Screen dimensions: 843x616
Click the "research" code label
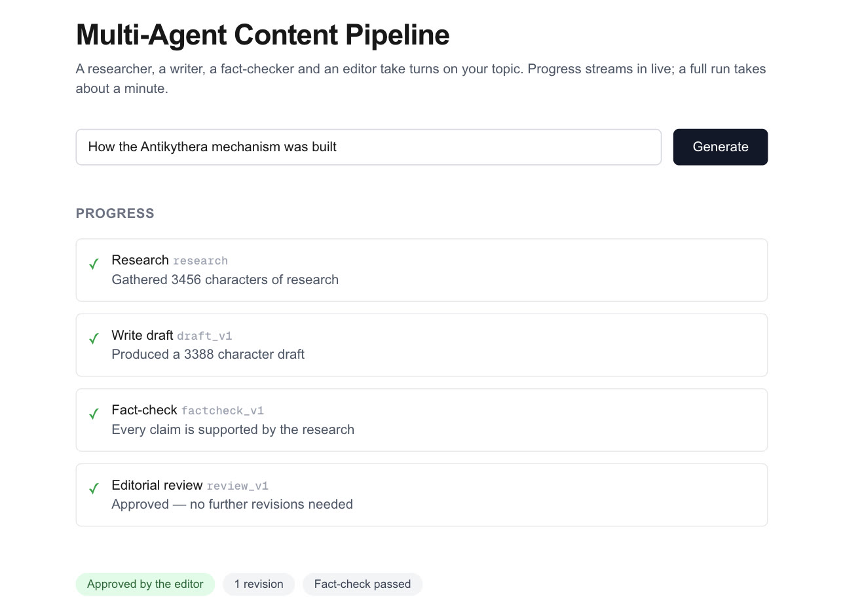pos(200,261)
